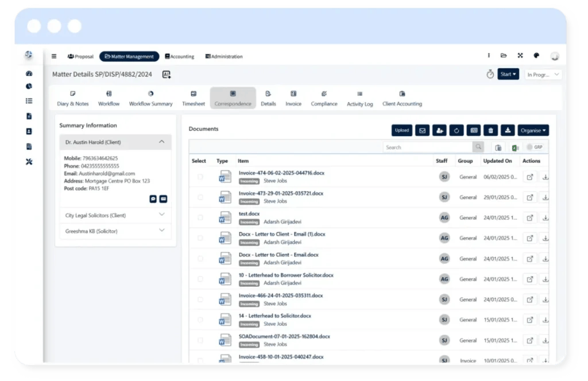Click the add user icon button
Screen dimensions: 588x381
click(439, 130)
